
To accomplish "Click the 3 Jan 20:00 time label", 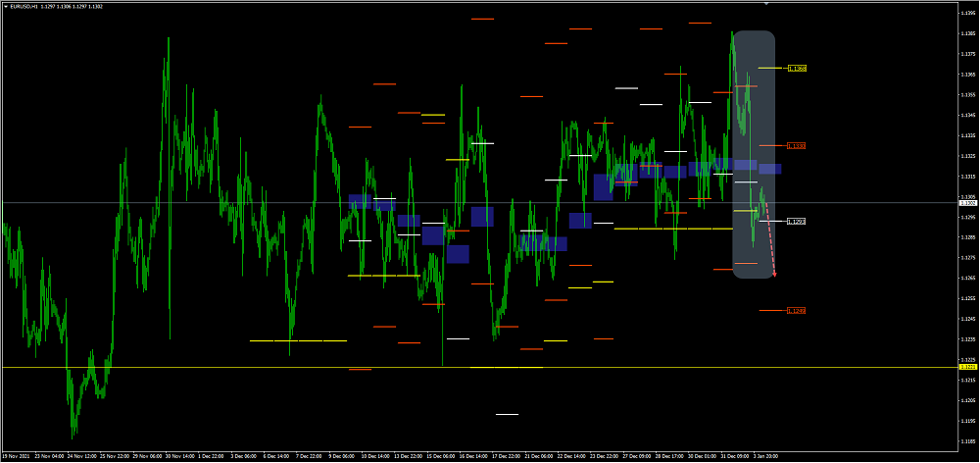I will click(x=766, y=456).
